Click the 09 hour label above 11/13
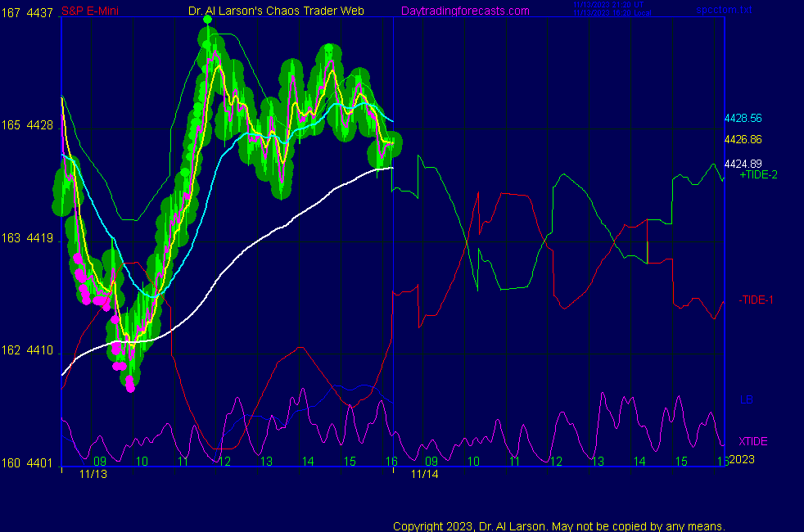This screenshot has height=532, width=804. 100,462
